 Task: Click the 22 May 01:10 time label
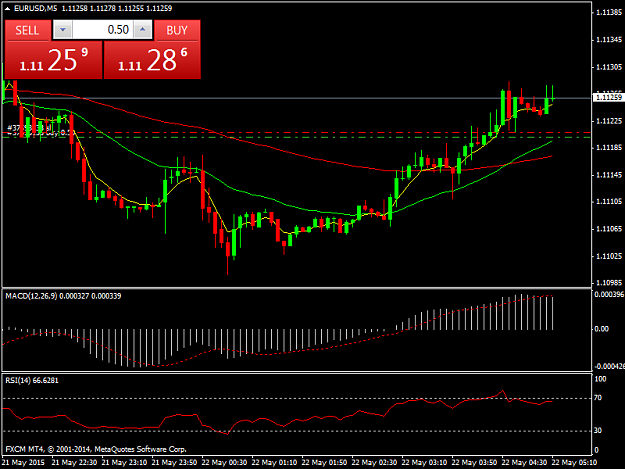coord(274,462)
